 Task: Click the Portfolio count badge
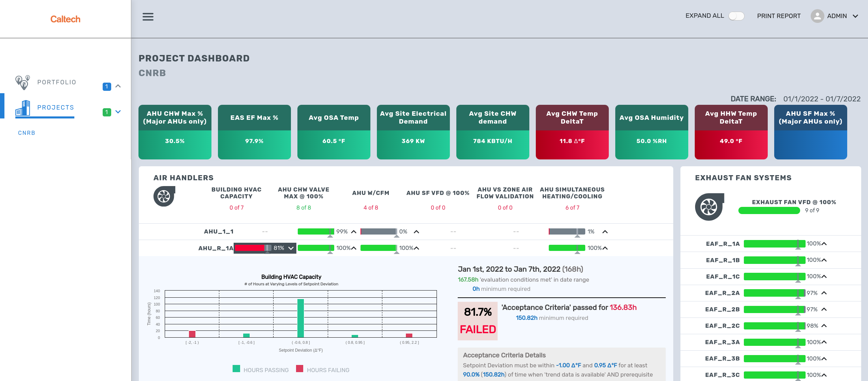click(x=107, y=86)
